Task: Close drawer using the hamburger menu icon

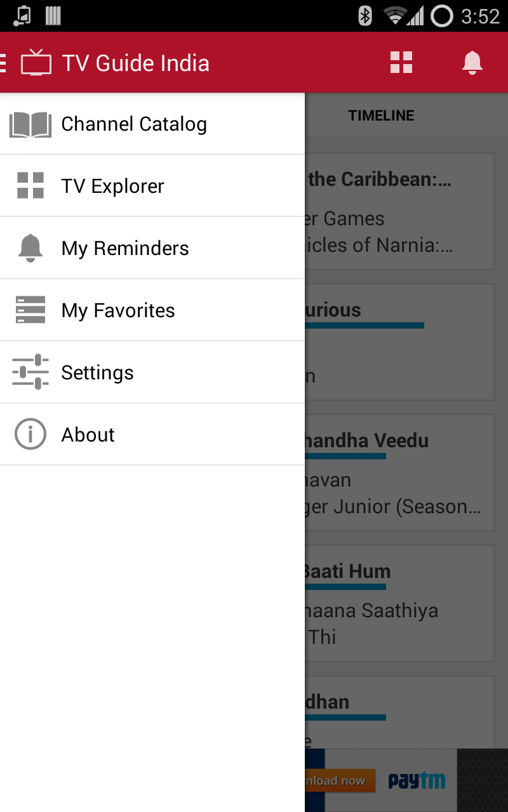Action: [x=3, y=63]
